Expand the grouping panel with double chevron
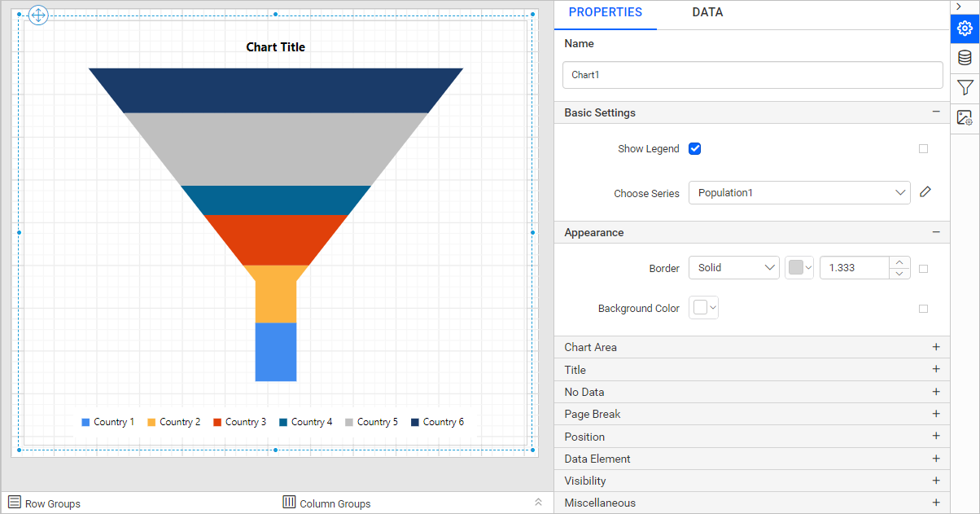The width and height of the screenshot is (980, 514). coord(538,503)
